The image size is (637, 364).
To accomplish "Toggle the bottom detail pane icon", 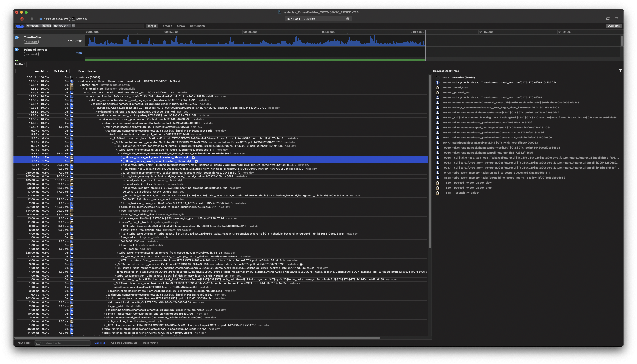I will pyautogui.click(x=608, y=19).
